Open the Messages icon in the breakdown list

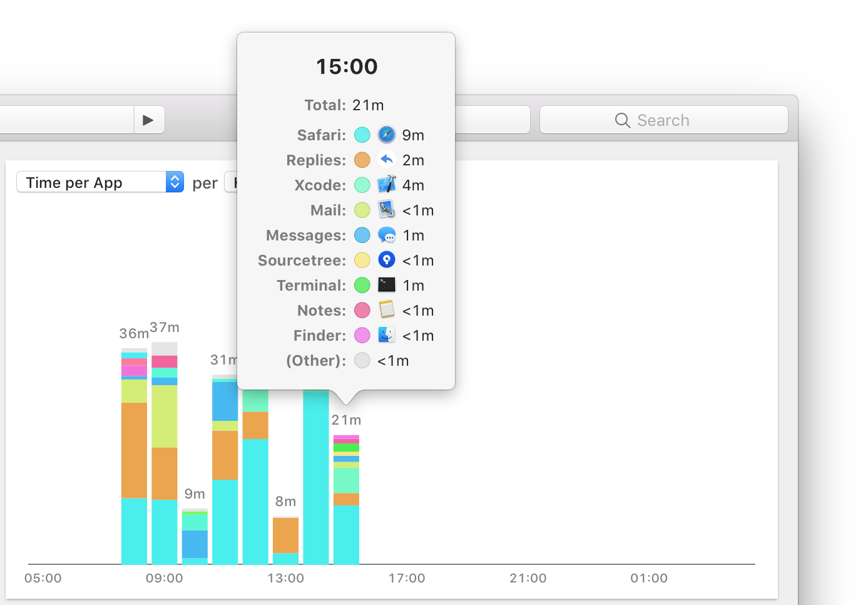pos(387,235)
